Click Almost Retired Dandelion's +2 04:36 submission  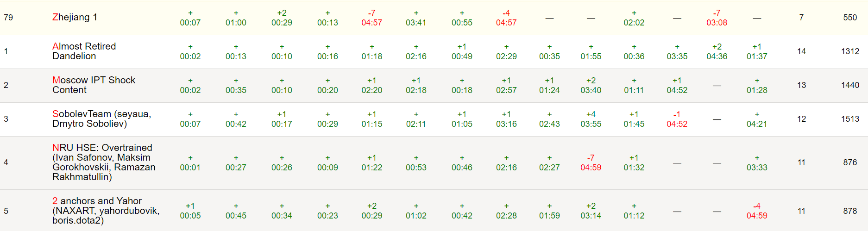717,51
